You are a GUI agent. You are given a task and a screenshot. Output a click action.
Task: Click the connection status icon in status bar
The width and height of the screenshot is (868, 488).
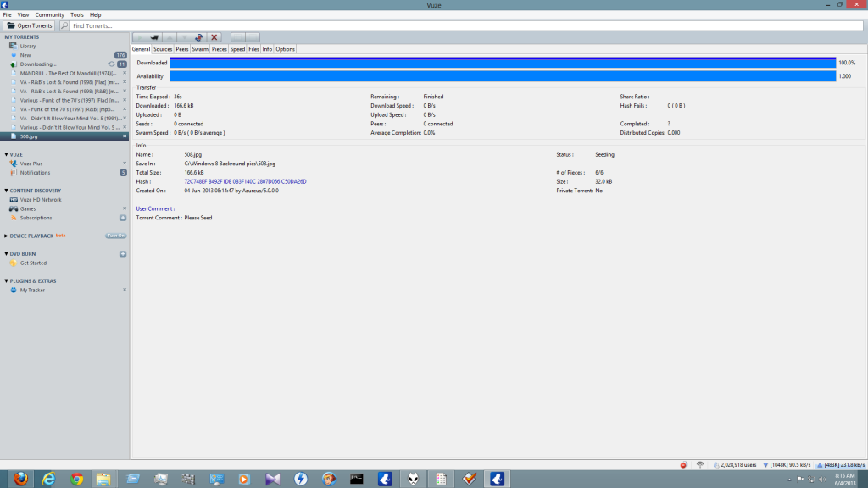700,465
